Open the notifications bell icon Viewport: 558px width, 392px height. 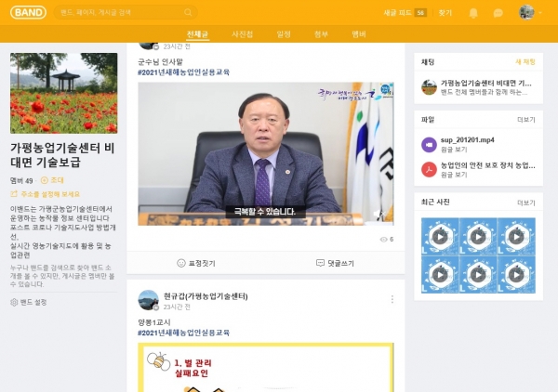(x=473, y=13)
